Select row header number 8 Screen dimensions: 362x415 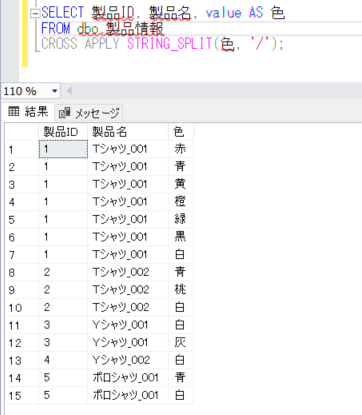22,272
